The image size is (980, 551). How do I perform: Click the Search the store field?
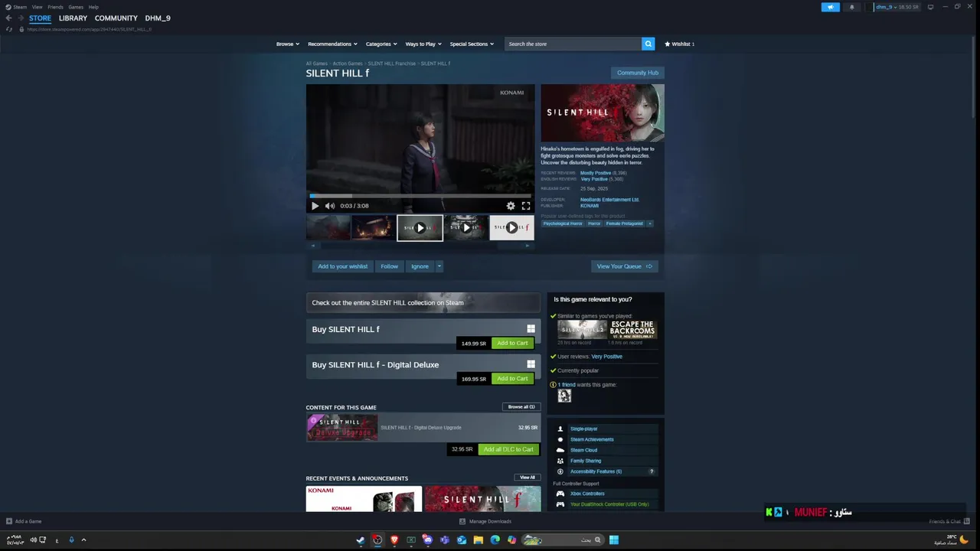click(x=573, y=44)
